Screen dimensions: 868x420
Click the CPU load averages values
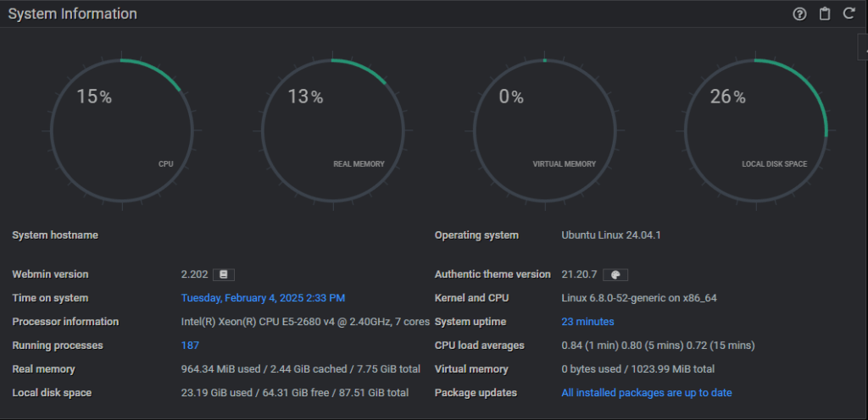[658, 345]
